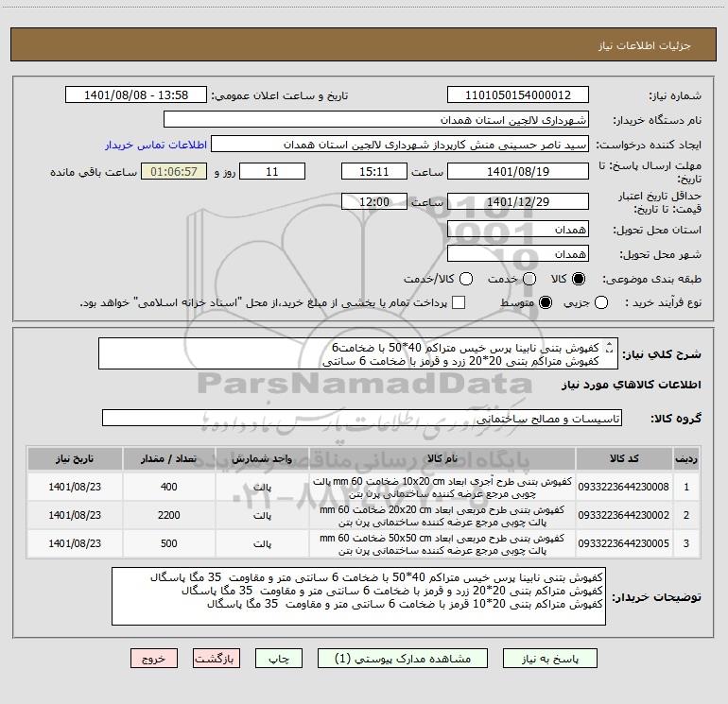Click the 50x50 cm square paver name

[x=442, y=544]
